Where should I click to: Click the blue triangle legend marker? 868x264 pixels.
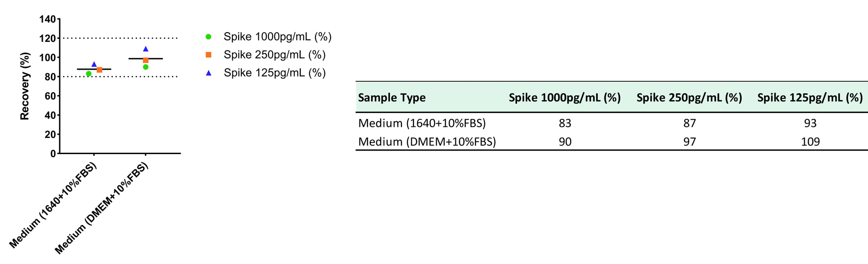pyautogui.click(x=208, y=72)
